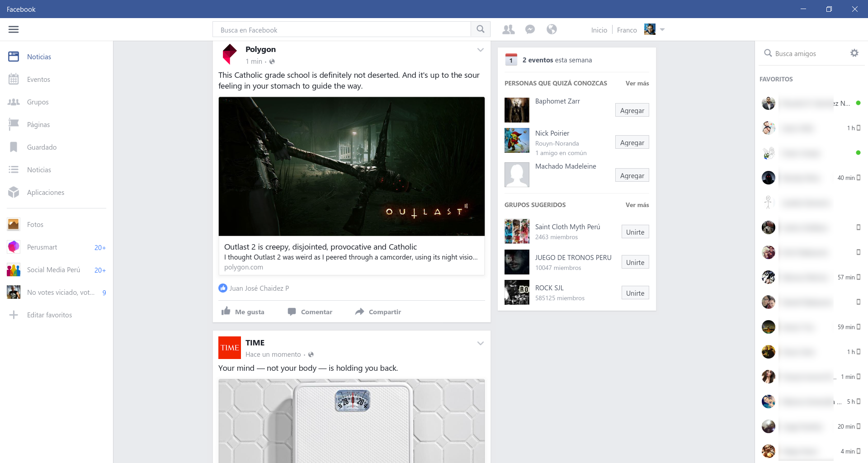The height and width of the screenshot is (463, 868).
Task: Join JUEGO DE TRONOS PERU group
Action: 635,262
